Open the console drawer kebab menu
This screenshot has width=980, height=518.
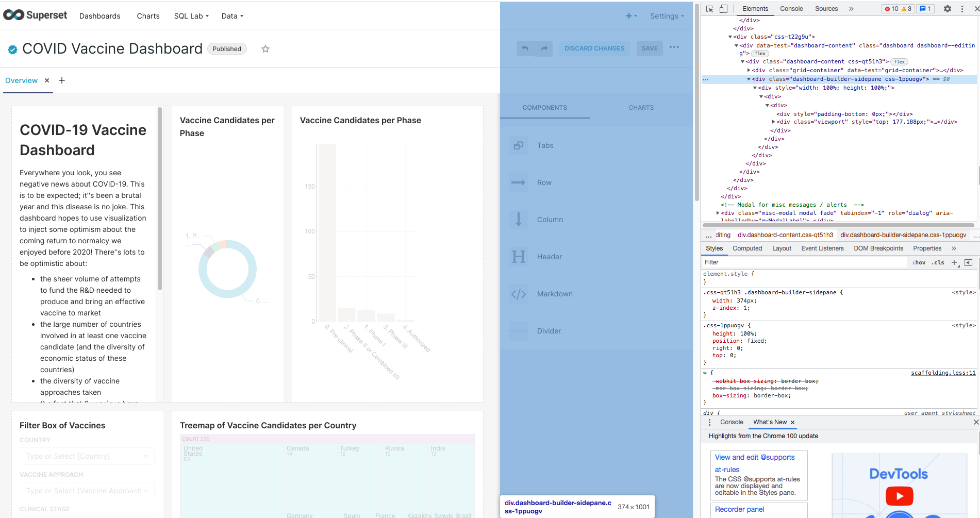coord(709,422)
